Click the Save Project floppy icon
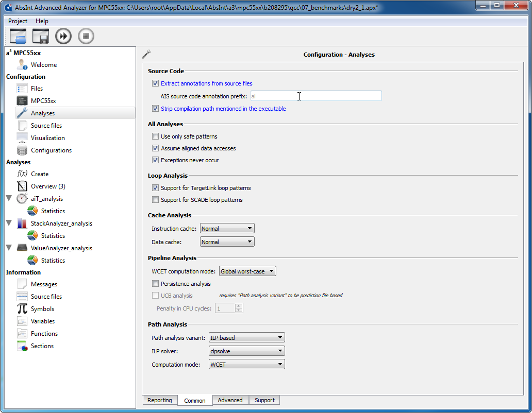This screenshot has width=532, height=413. (41, 36)
